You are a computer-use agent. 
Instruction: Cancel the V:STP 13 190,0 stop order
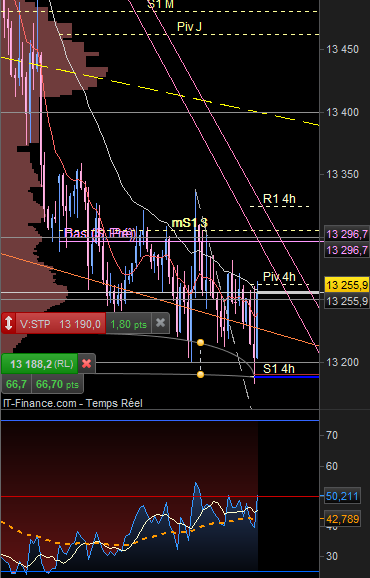point(160,323)
